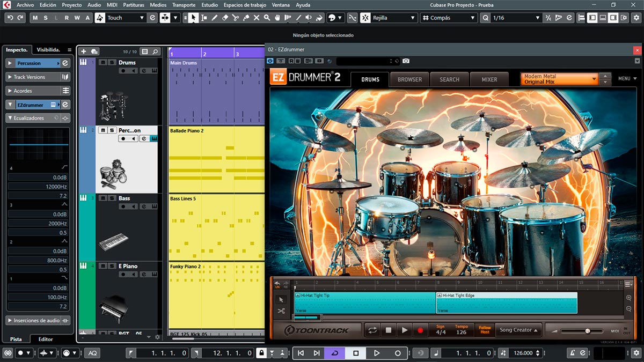Open the EZdrummer MENU dropdown

627,79
